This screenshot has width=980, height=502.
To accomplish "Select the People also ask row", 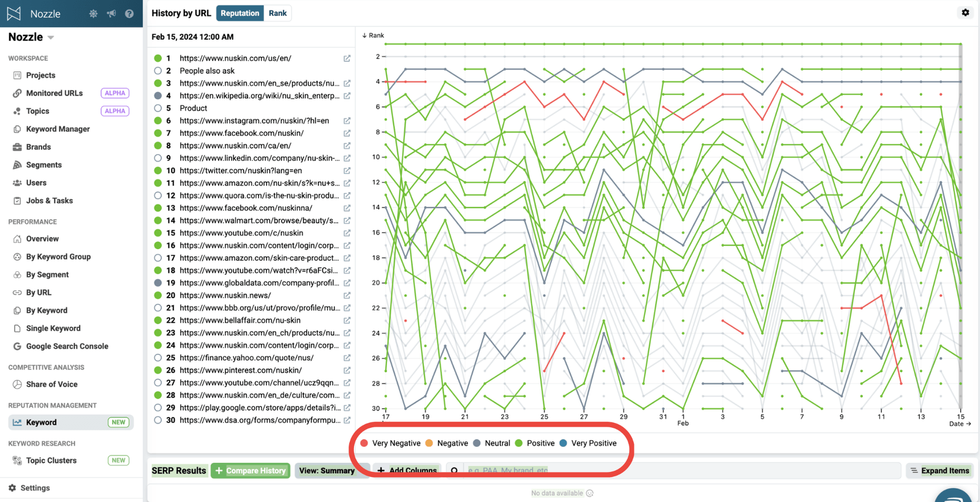I will (x=207, y=71).
